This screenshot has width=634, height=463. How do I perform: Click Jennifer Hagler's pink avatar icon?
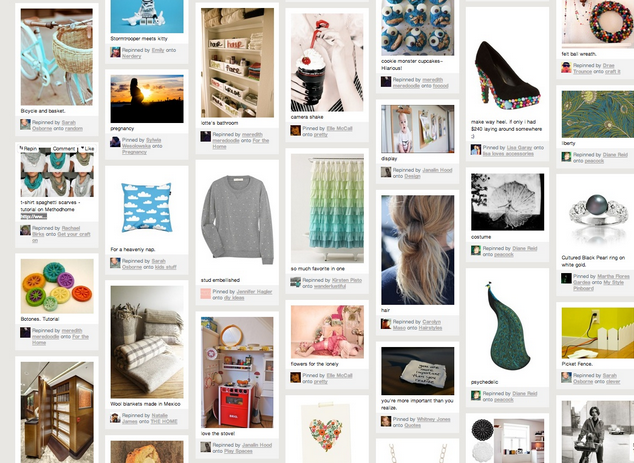click(x=206, y=293)
